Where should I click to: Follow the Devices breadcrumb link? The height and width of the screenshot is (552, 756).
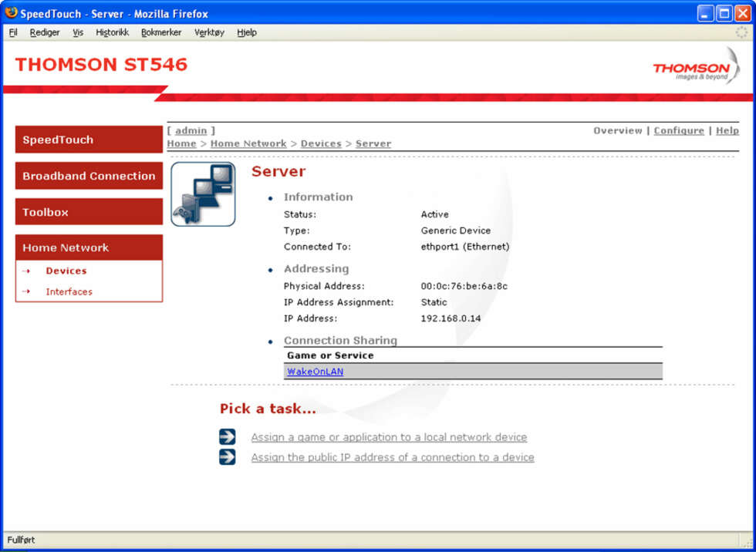pyautogui.click(x=321, y=143)
